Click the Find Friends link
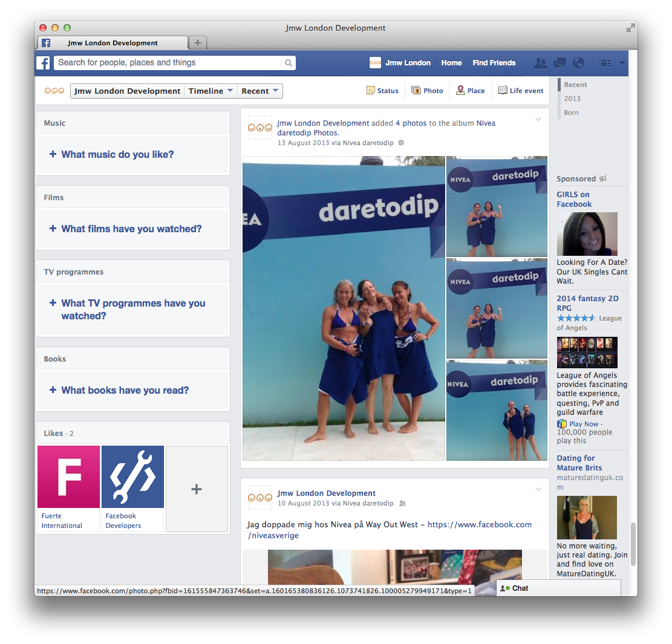Screen dimensions: 672x644 pyautogui.click(x=494, y=63)
